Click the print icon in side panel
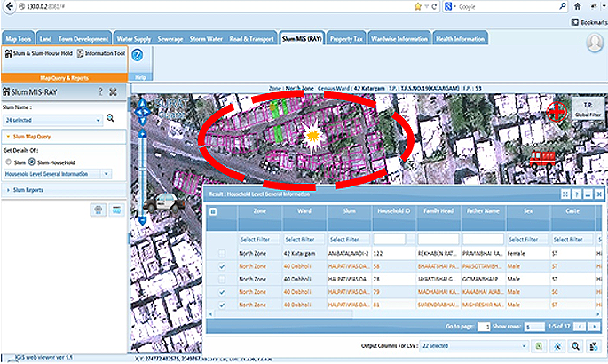This screenshot has height=364, width=608. (x=99, y=210)
